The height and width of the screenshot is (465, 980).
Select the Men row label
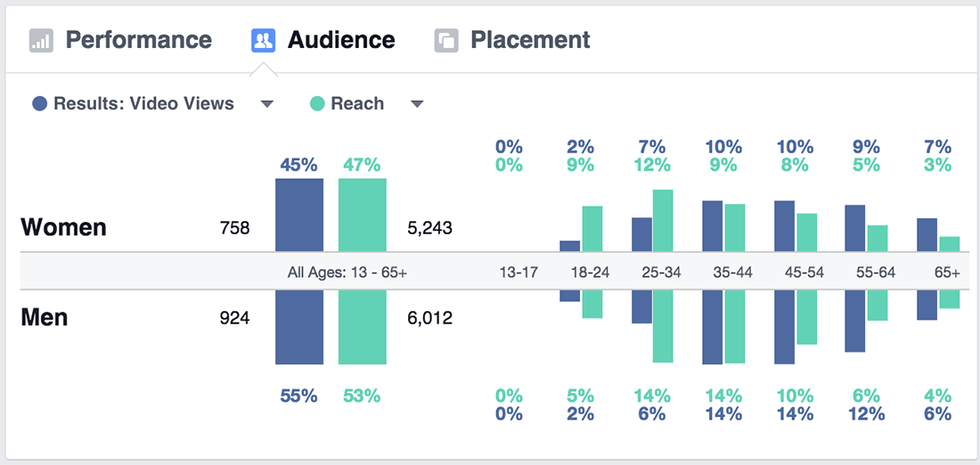pyautogui.click(x=45, y=317)
